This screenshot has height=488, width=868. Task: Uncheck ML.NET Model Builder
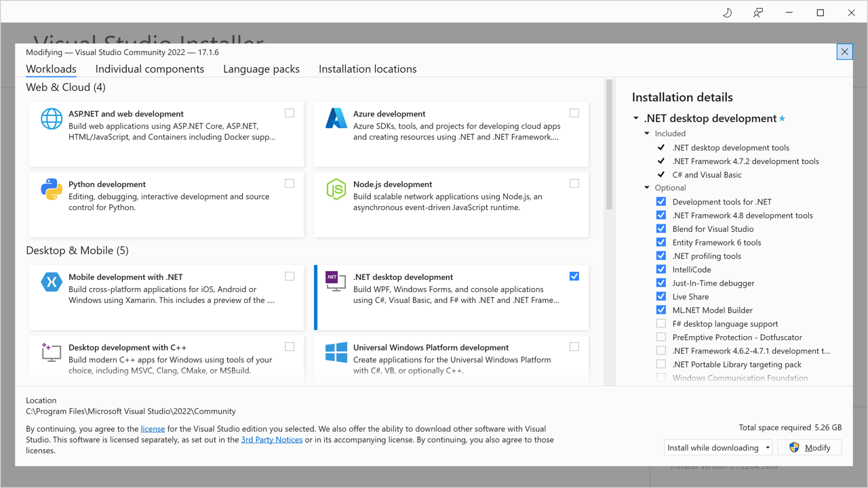pyautogui.click(x=661, y=310)
